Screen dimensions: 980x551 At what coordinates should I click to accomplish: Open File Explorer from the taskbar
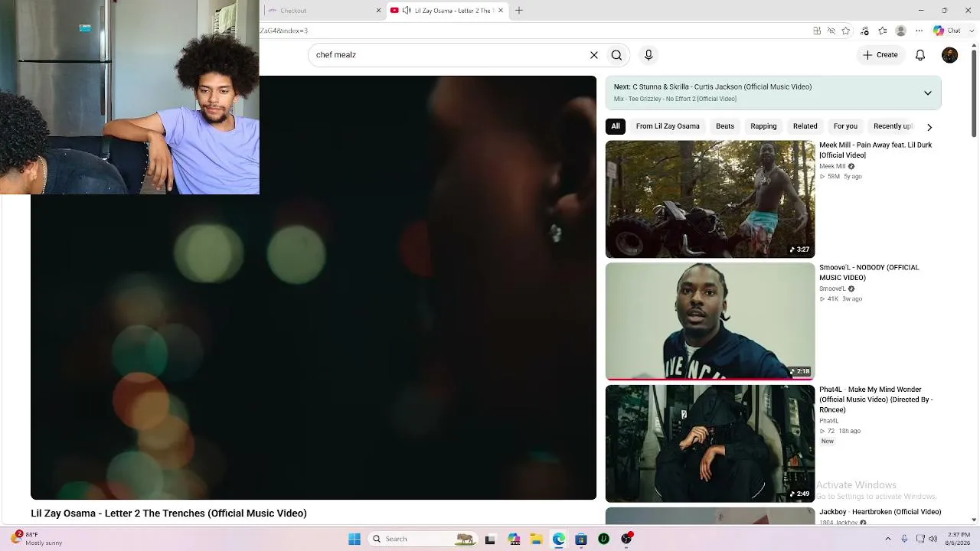[x=536, y=539]
